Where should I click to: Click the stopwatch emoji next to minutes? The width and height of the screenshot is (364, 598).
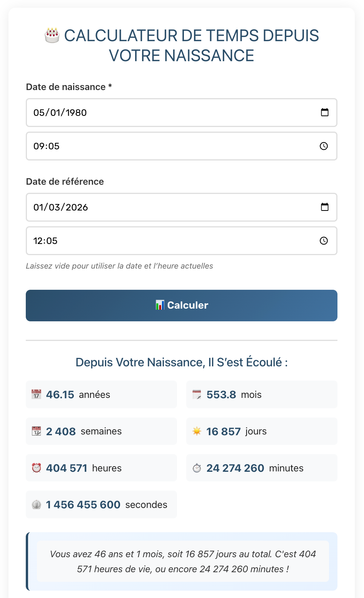(197, 468)
